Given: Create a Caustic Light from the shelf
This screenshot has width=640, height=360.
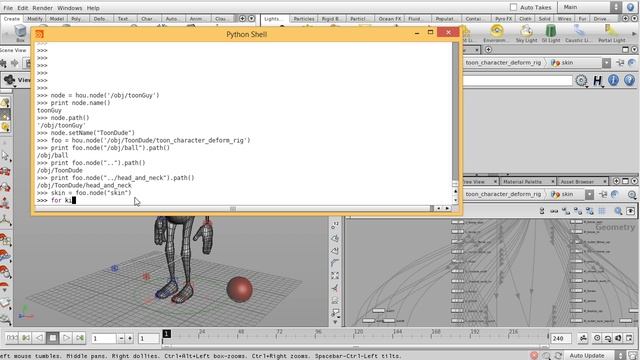Looking at the screenshot, I should [x=579, y=33].
